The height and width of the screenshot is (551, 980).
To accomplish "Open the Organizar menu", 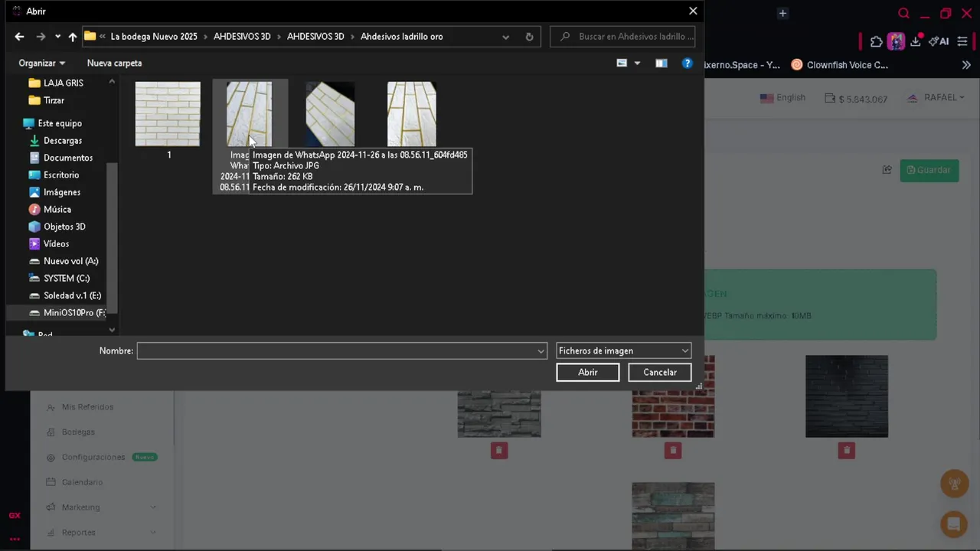I will pyautogui.click(x=42, y=63).
